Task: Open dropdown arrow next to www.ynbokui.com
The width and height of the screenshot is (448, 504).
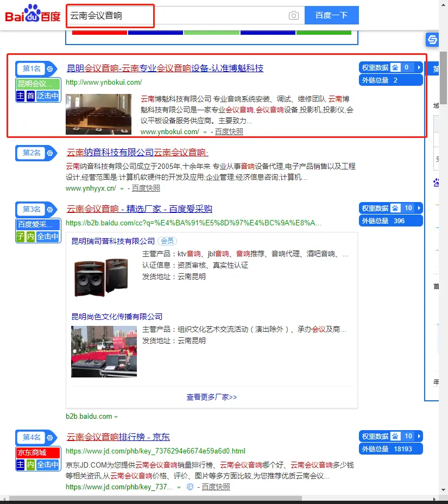Action: (205, 132)
